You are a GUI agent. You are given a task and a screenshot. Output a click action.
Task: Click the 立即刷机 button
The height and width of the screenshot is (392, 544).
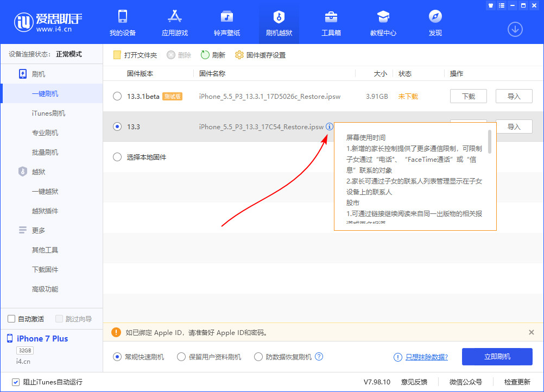coord(497,357)
